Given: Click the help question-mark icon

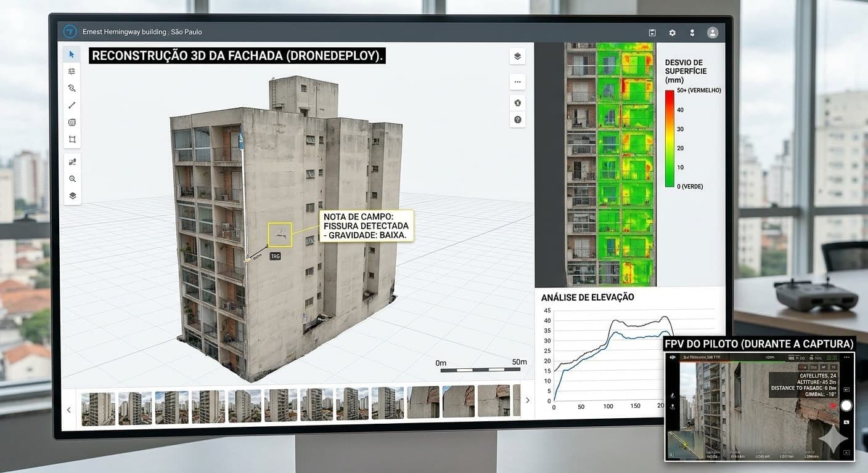Looking at the screenshot, I should 517,119.
